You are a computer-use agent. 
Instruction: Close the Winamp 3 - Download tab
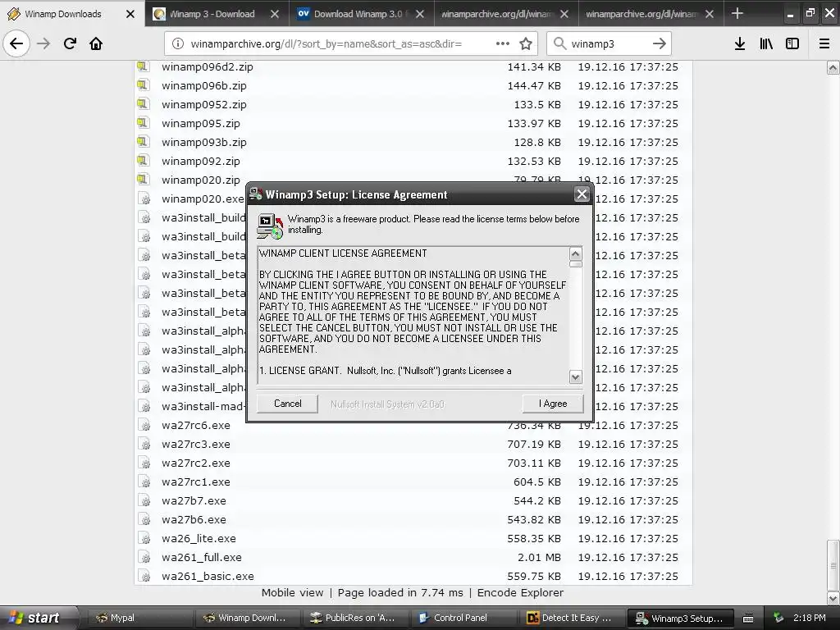[x=275, y=14]
